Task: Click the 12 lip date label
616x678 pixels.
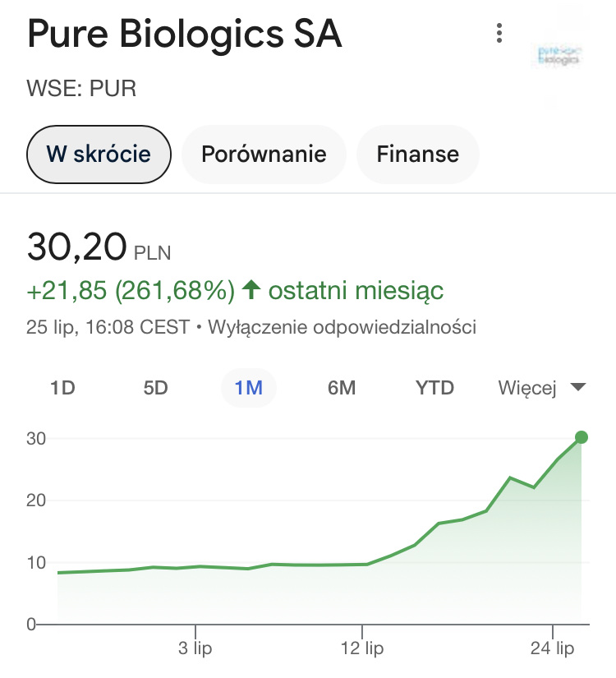Action: tap(363, 649)
